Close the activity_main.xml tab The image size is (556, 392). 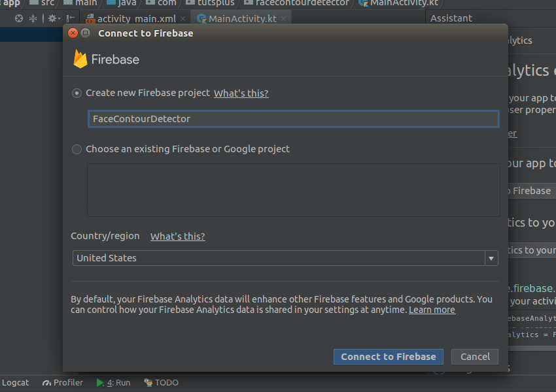(182, 18)
